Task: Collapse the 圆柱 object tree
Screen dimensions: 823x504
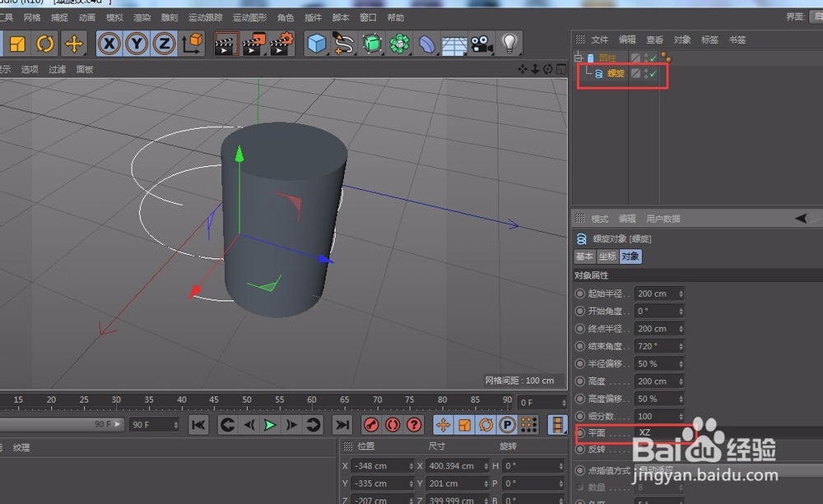Action: pos(579,58)
